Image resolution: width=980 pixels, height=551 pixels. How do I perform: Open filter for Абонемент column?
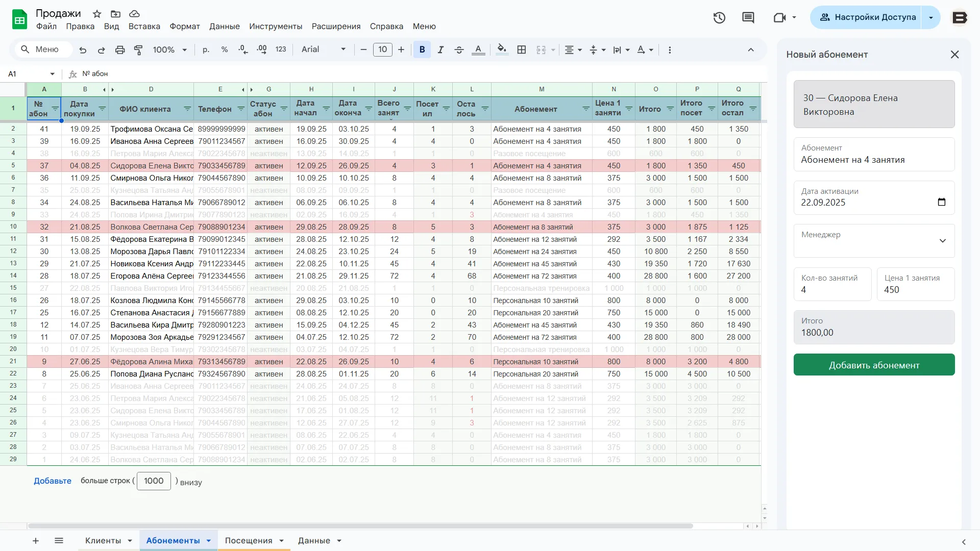click(x=586, y=109)
